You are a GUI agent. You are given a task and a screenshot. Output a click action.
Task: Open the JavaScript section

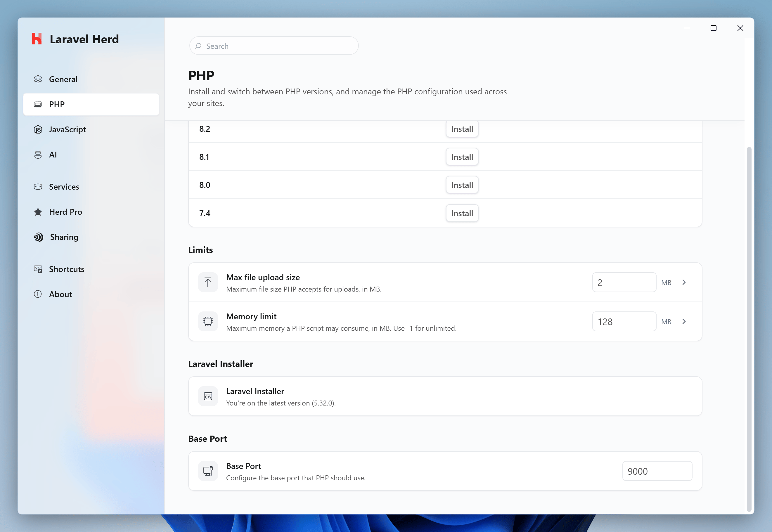pos(91,129)
